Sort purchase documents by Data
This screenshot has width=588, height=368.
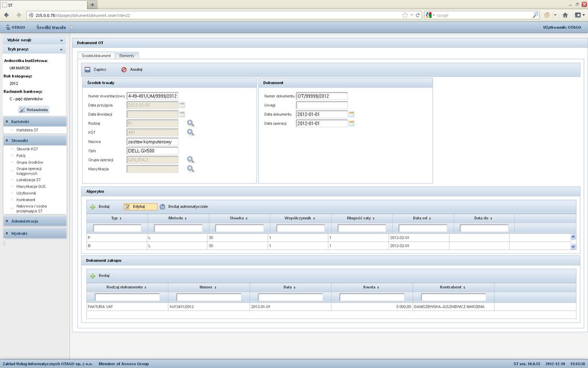(x=289, y=287)
